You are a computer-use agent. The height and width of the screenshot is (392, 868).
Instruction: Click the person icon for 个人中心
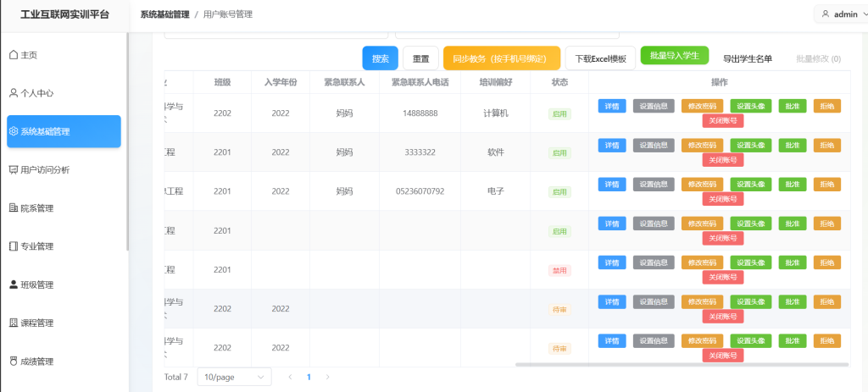[14, 93]
